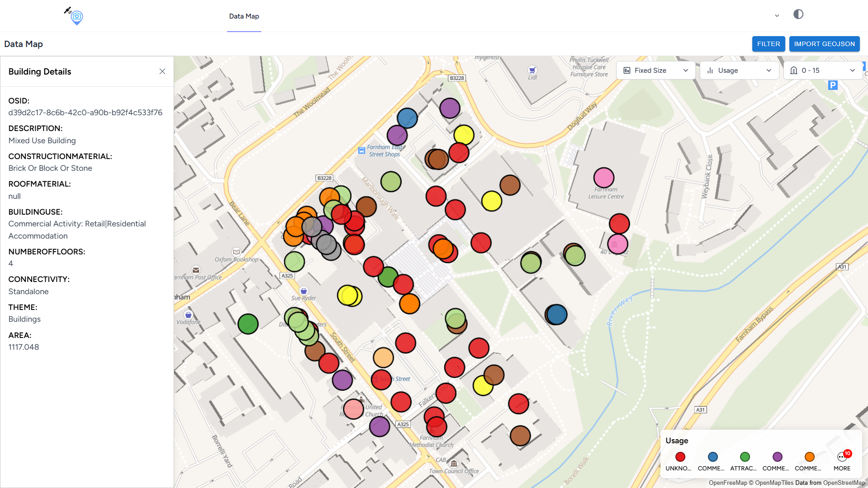868x488 pixels.
Task: Toggle the dark/light theme contrast icon
Action: pos(798,14)
